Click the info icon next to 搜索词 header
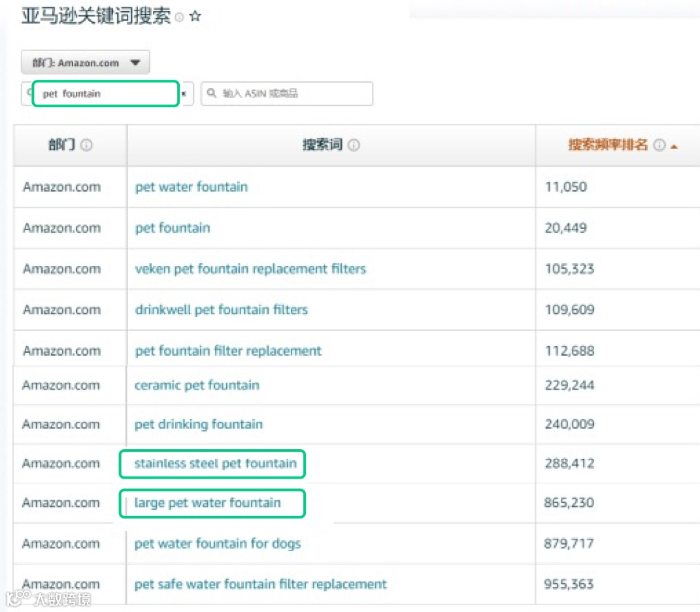Screen dimensions: 700x612 coord(354,145)
